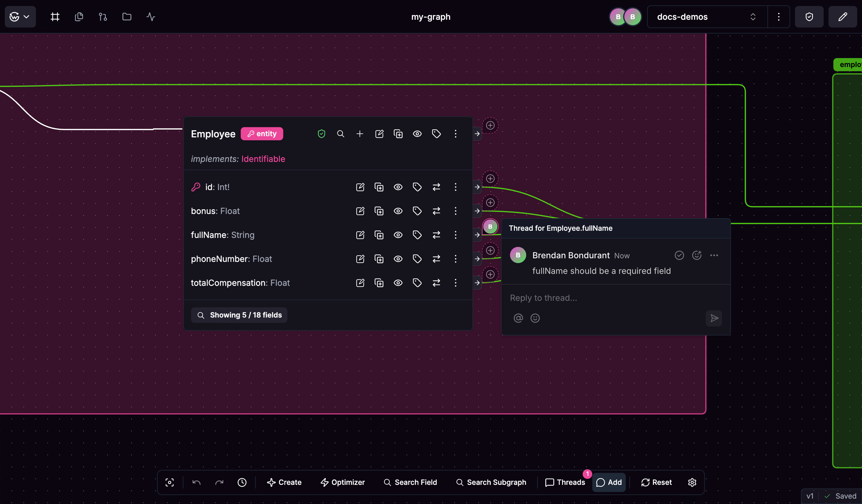Add emoji reaction to thread comment

tap(696, 255)
